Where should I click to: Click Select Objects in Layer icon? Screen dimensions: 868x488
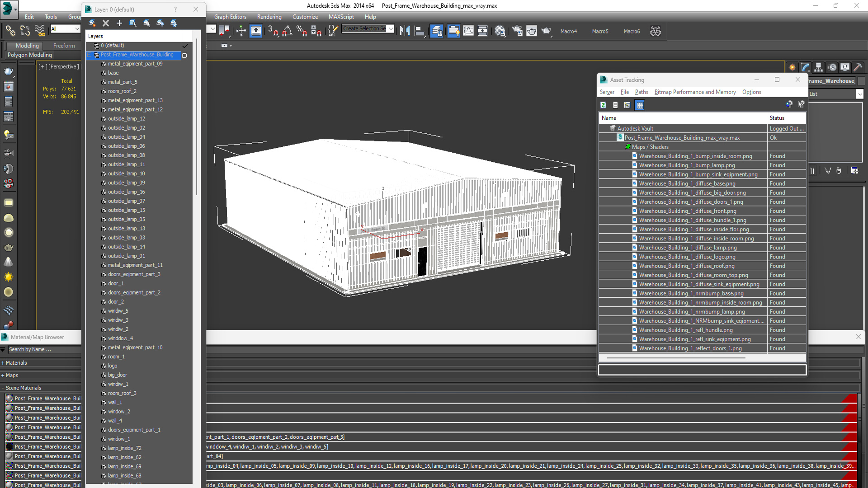133,23
